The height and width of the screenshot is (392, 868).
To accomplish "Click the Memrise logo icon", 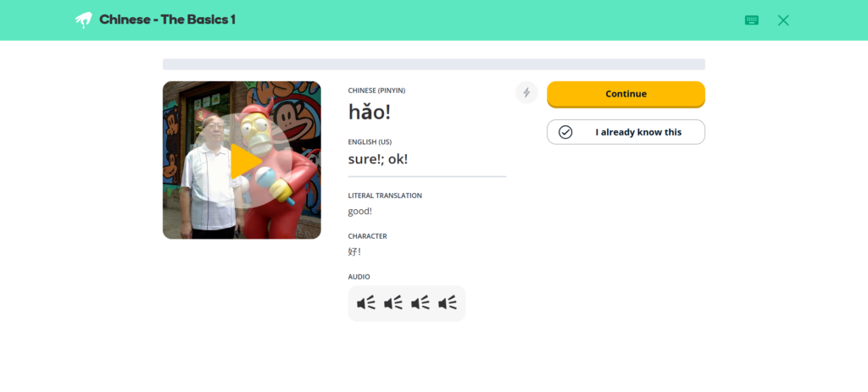I will (x=84, y=20).
